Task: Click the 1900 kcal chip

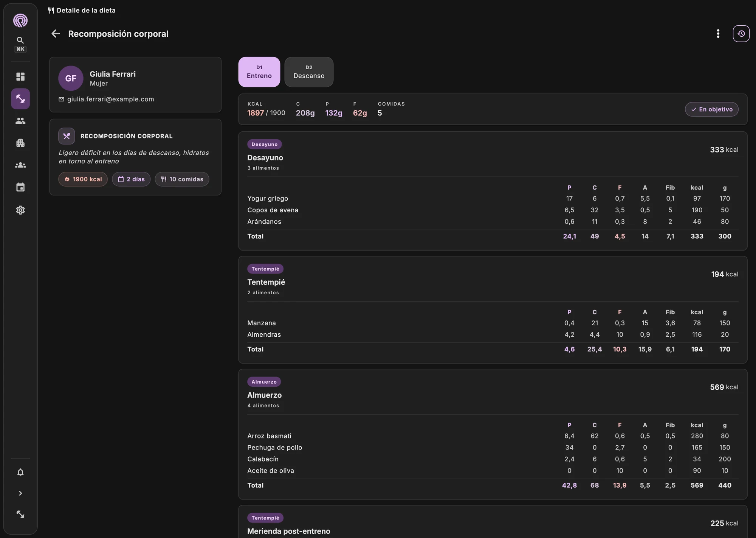Action: click(x=83, y=179)
